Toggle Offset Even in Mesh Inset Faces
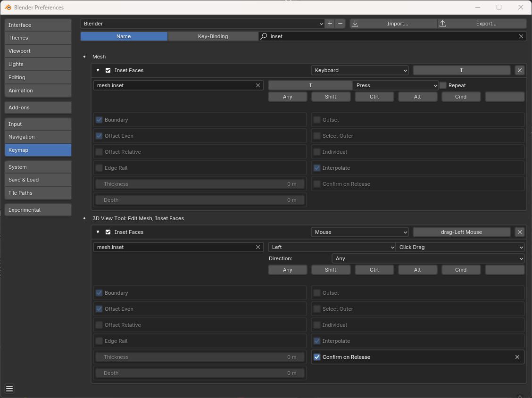This screenshot has width=532, height=398. point(99,136)
